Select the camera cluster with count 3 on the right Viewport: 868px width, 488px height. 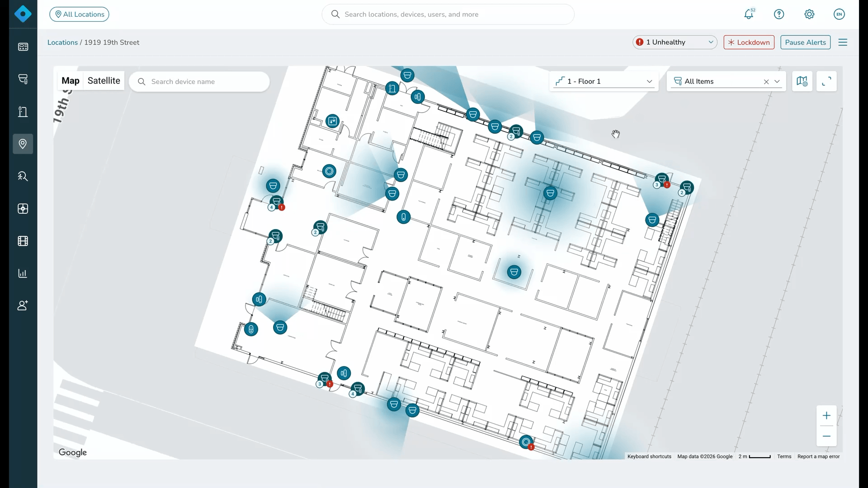click(x=662, y=180)
